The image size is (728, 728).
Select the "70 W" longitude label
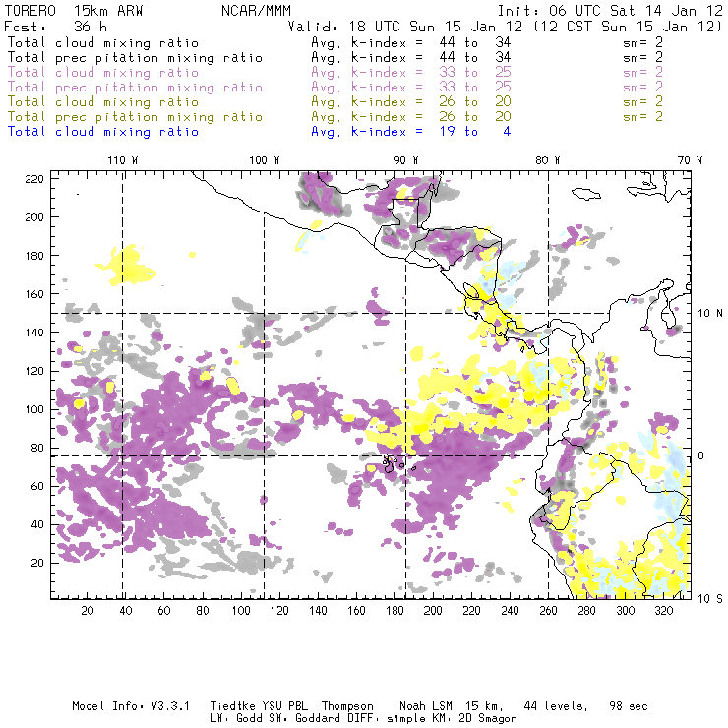(690, 160)
